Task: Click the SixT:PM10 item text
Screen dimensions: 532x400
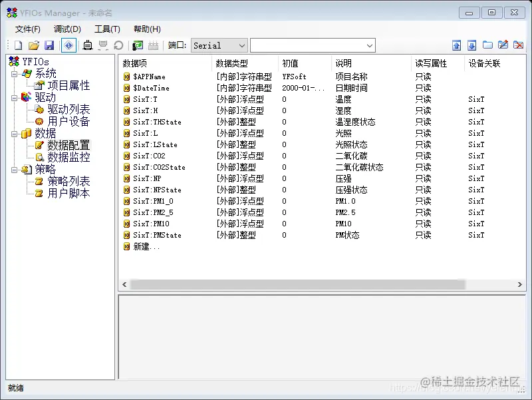Action: [151, 224]
